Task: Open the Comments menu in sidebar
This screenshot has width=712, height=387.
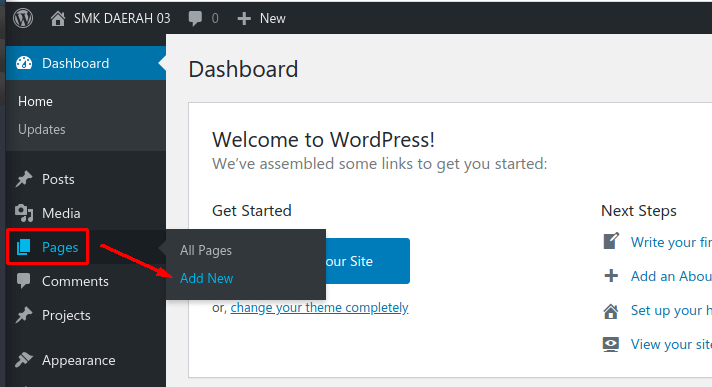Action: click(75, 282)
